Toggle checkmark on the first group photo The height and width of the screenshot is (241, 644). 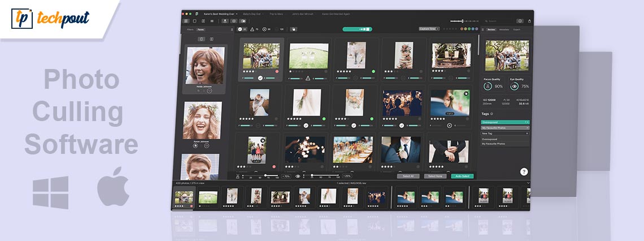pyautogui.click(x=260, y=78)
